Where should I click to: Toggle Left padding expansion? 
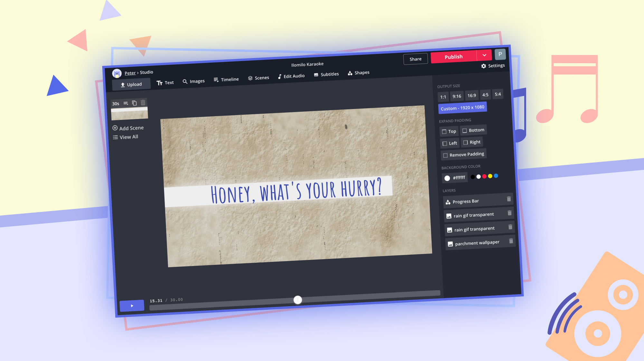450,143
